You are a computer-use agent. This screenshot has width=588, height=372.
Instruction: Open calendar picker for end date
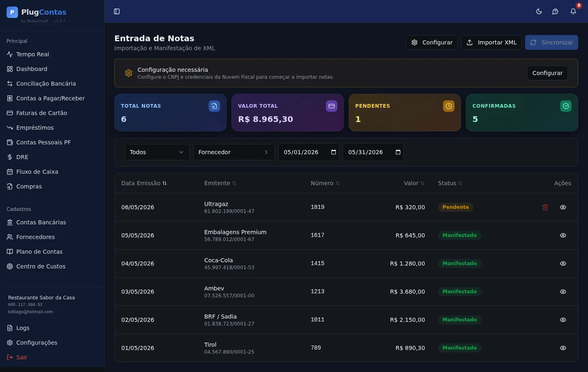click(x=398, y=152)
